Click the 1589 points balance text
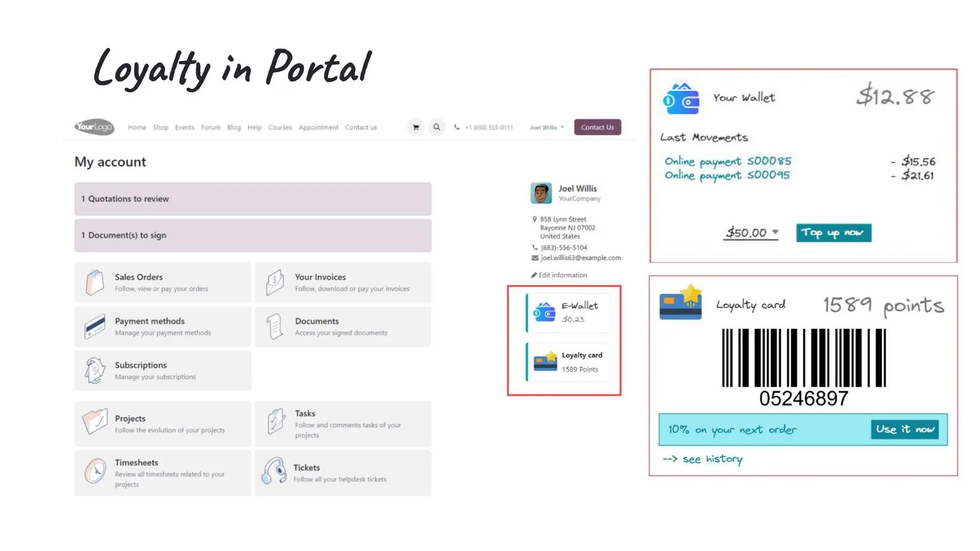The width and height of the screenshot is (980, 551). click(x=883, y=306)
